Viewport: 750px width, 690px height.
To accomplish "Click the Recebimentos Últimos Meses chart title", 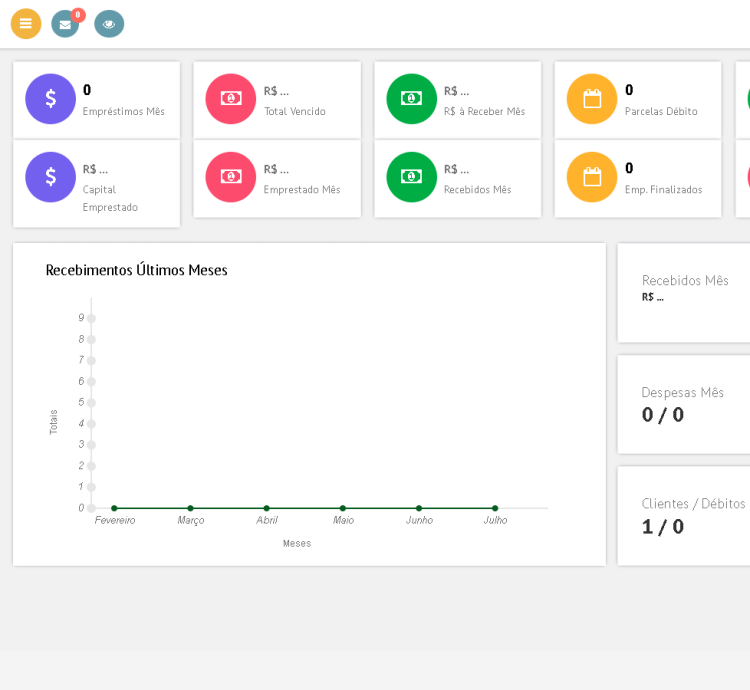I will [137, 270].
